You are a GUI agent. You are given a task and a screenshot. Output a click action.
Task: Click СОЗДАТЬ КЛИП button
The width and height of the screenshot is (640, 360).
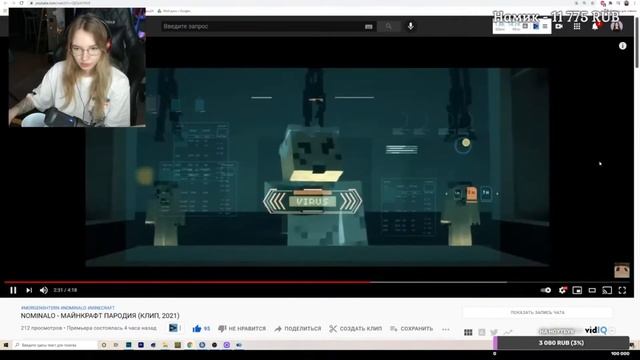[x=356, y=329]
